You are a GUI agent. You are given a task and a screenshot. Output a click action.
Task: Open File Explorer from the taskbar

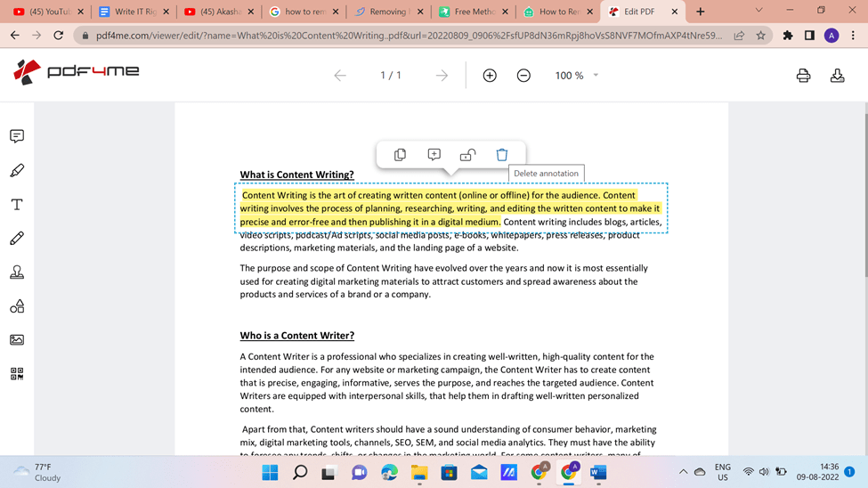[419, 473]
